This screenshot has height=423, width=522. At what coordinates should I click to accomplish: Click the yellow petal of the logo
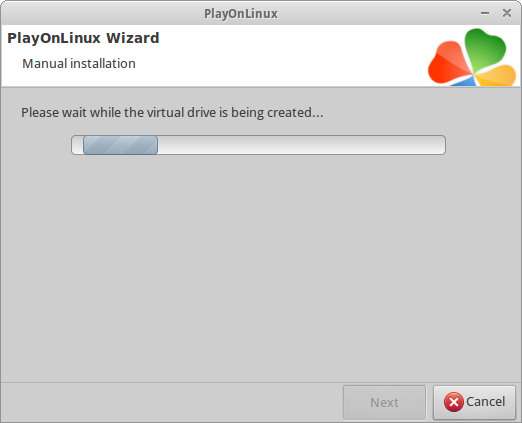tap(496, 76)
